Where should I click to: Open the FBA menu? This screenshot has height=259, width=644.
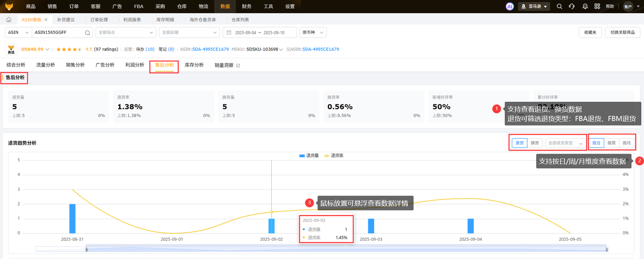139,7
